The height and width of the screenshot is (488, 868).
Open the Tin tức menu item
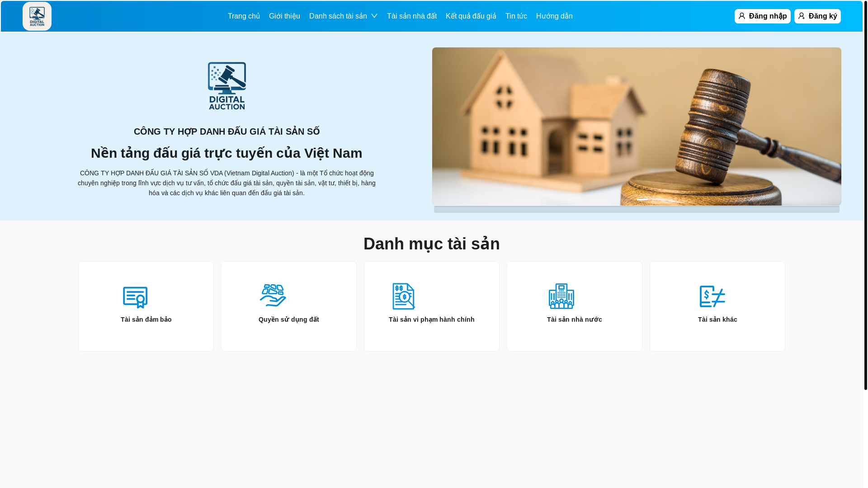[516, 16]
